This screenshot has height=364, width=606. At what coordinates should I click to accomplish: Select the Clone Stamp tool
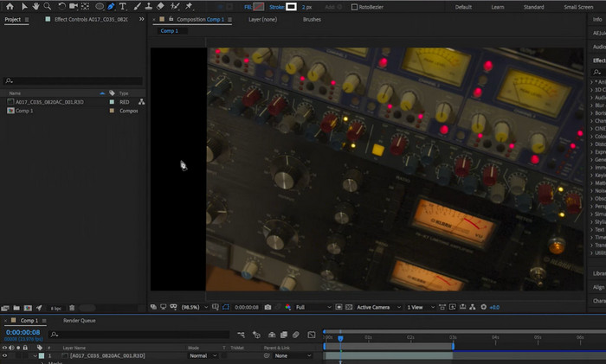click(x=149, y=6)
